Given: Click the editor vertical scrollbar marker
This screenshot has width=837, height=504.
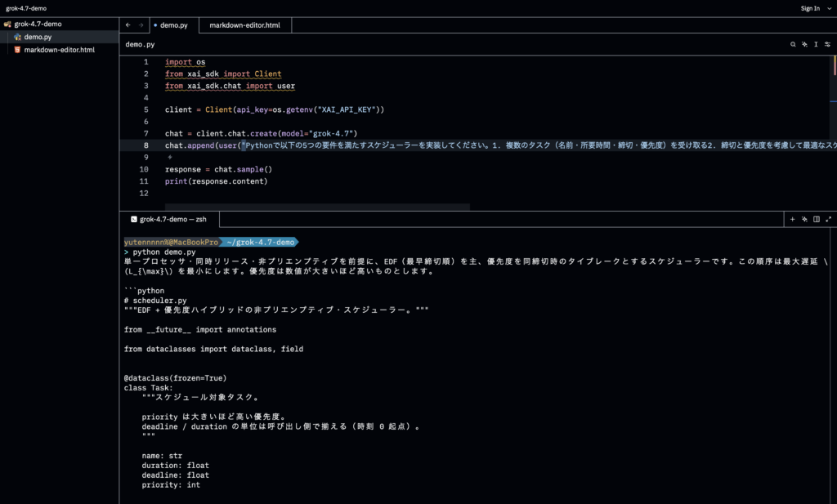Looking at the screenshot, I should [x=835, y=65].
